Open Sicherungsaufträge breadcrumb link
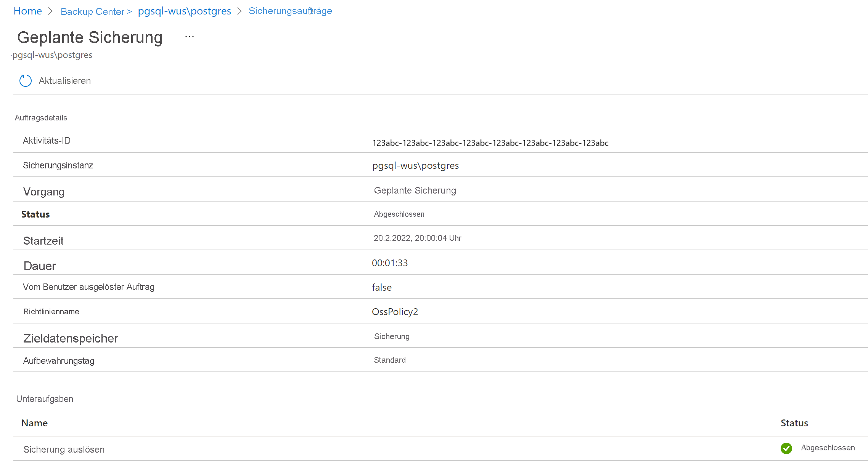The width and height of the screenshot is (868, 469). pos(290,11)
